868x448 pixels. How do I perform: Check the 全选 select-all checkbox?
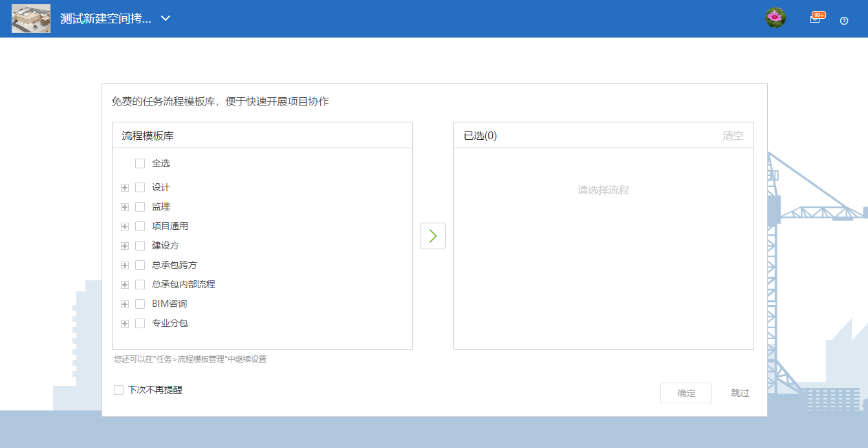[x=140, y=164]
